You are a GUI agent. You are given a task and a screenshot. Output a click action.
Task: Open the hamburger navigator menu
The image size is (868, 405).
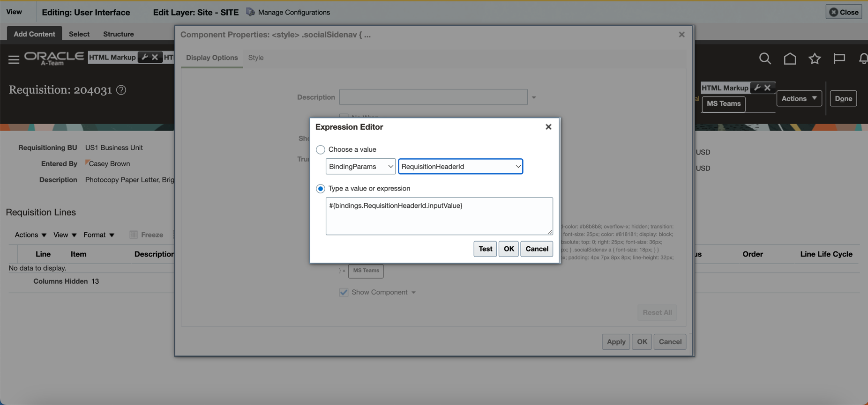click(x=14, y=59)
